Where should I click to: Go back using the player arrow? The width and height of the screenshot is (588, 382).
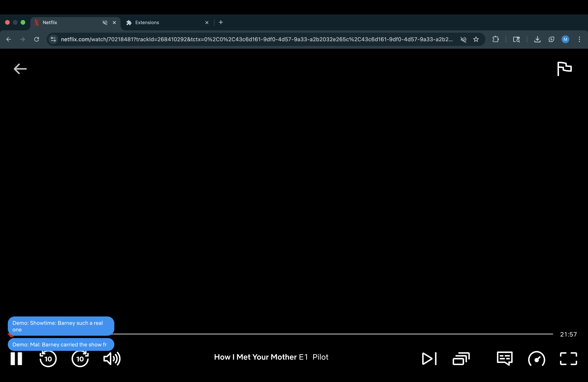click(20, 68)
